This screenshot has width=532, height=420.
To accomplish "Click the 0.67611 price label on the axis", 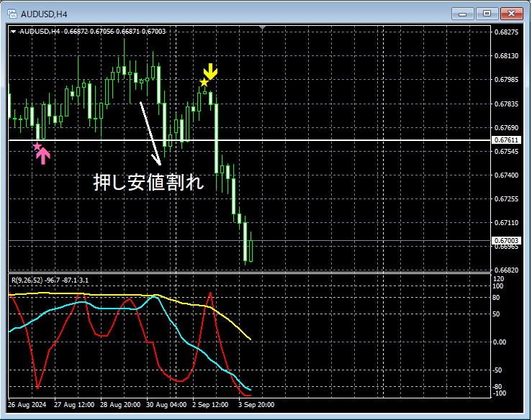I will click(506, 140).
